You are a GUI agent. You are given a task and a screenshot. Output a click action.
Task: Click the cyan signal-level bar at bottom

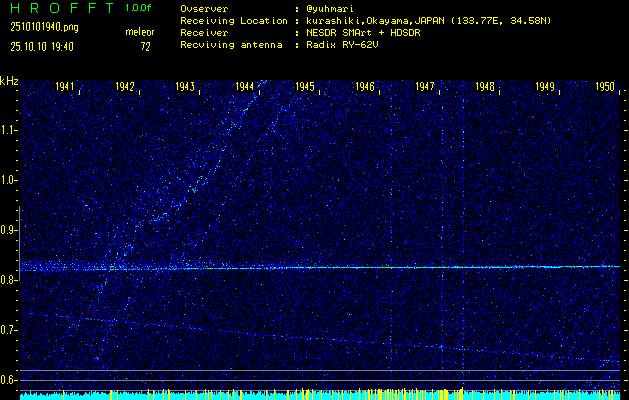click(320, 396)
